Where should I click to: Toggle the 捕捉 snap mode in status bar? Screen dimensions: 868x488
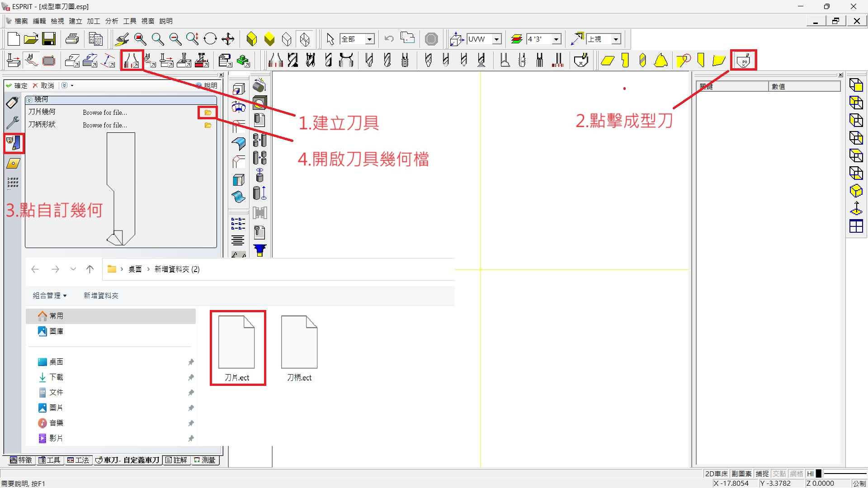click(x=762, y=474)
